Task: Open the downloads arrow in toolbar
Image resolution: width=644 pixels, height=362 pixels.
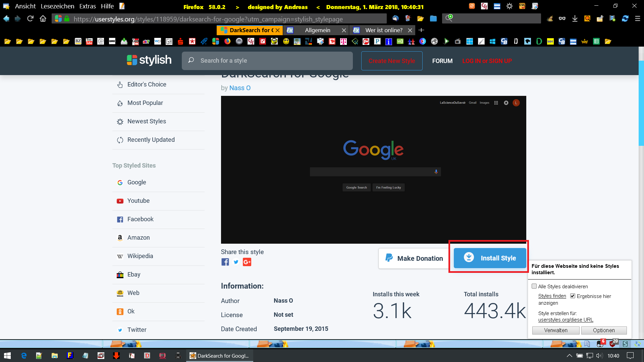Action: pos(575,19)
